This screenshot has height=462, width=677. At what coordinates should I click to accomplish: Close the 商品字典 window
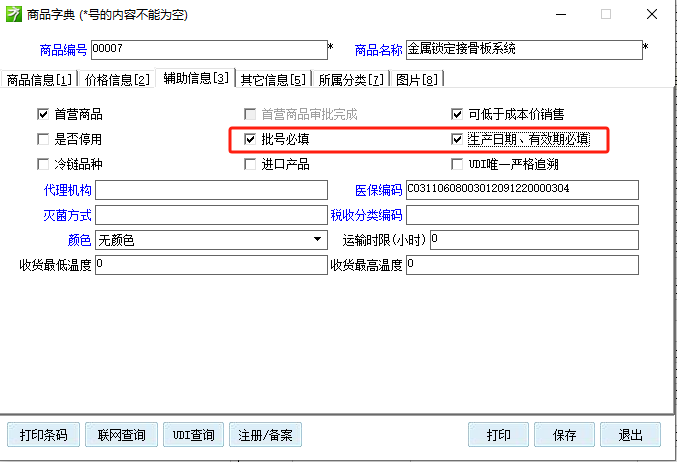tap(651, 15)
